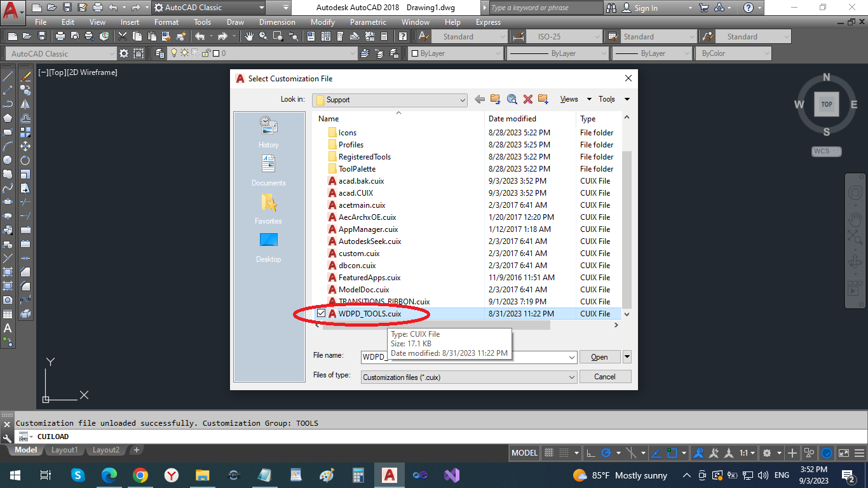Image resolution: width=868 pixels, height=488 pixels.
Task: Select the Line drawing tool
Action: (x=8, y=76)
